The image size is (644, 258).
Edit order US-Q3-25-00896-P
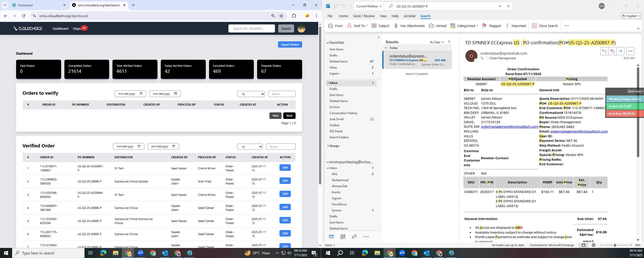(x=285, y=181)
